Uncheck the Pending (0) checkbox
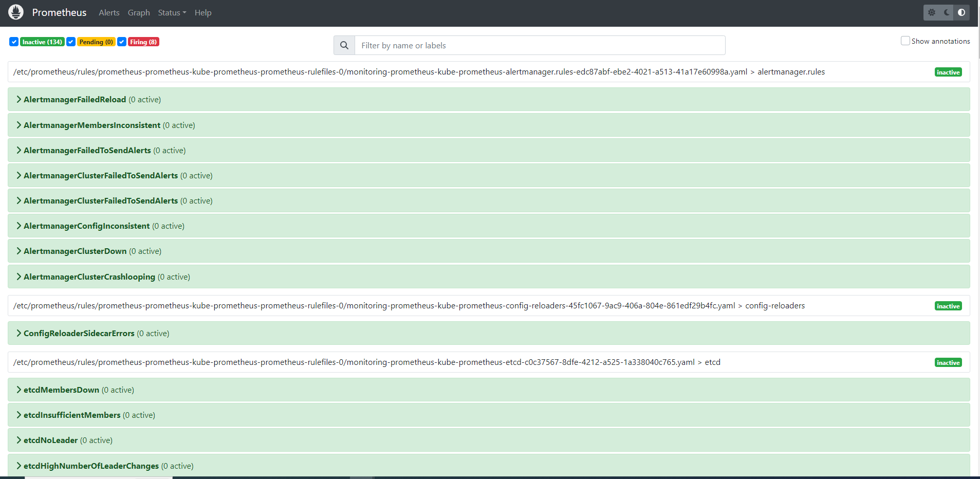Screen dimensions: 980x479 pyautogui.click(x=71, y=42)
